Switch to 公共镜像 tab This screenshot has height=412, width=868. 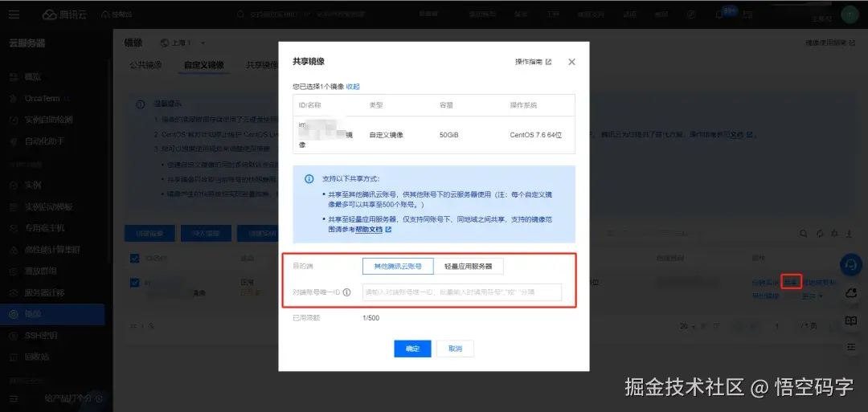pyautogui.click(x=145, y=65)
